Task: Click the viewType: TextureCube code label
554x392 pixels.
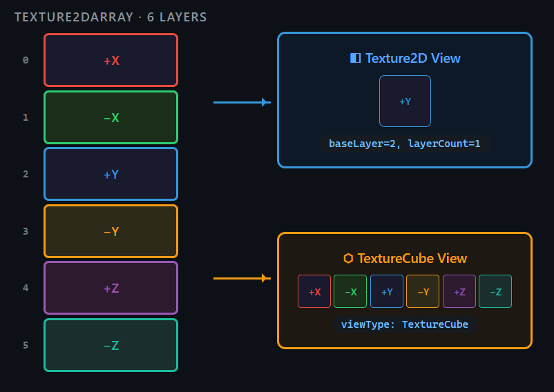Action: point(405,324)
